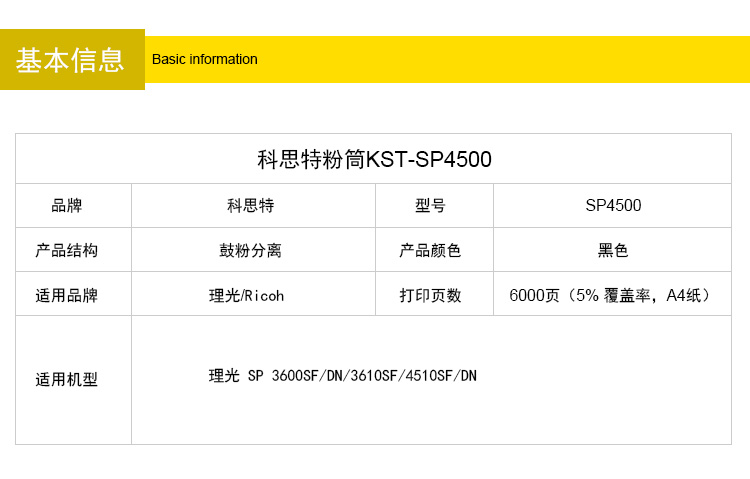The width and height of the screenshot is (750, 479).
Task: Select the table title 科思特粉筒KST-SP4500
Action: click(x=374, y=159)
